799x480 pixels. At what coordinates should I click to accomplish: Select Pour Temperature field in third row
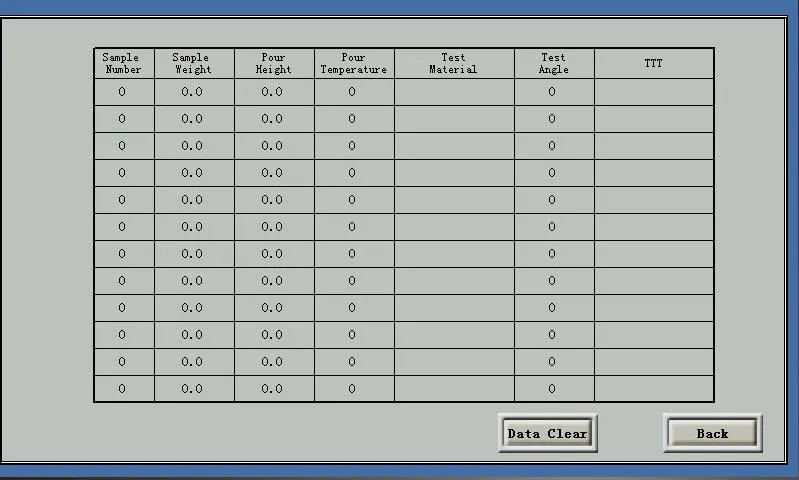click(353, 146)
